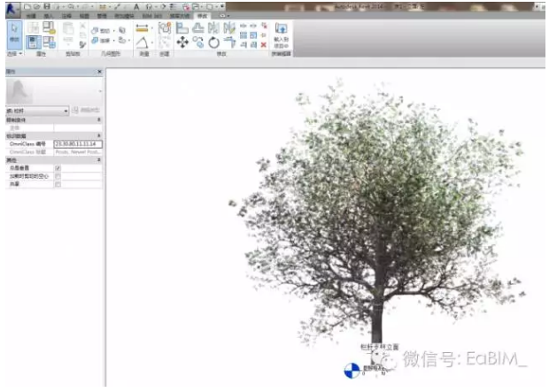Viewport: 549px width, 392px height.
Task: Click the red X Delete tool
Action: tap(264, 45)
